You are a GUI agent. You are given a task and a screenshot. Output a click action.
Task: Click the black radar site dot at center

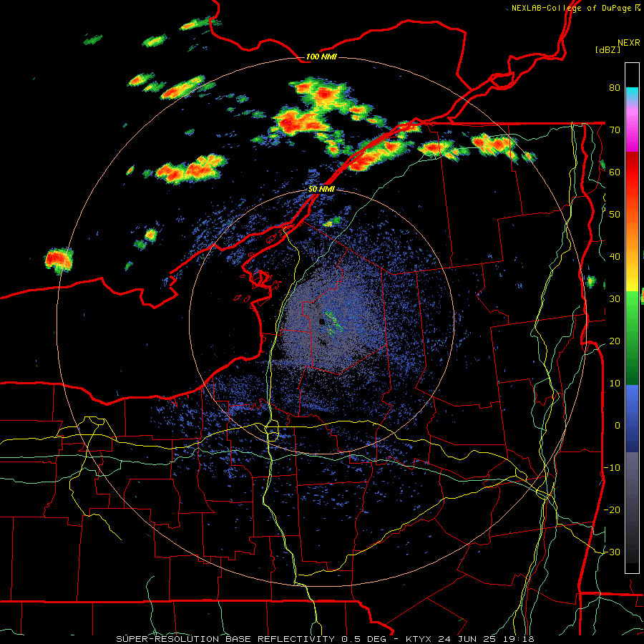point(321,321)
